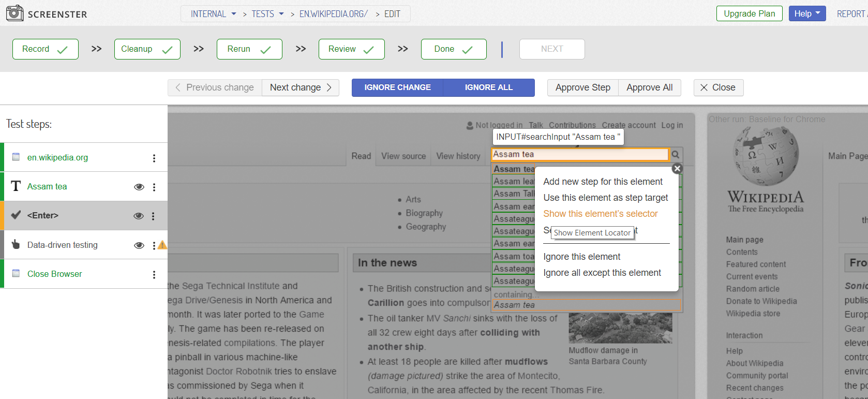Go to the Previous change
The width and height of the screenshot is (868, 399).
(x=215, y=87)
